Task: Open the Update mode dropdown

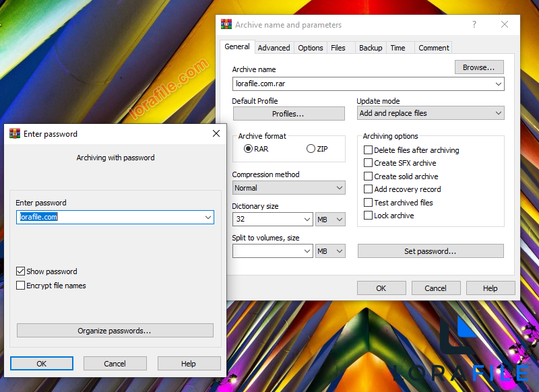Action: [x=499, y=112]
